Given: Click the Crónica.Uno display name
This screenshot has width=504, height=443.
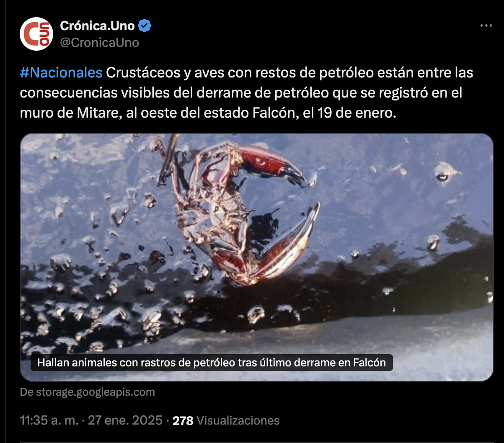Looking at the screenshot, I should (98, 26).
